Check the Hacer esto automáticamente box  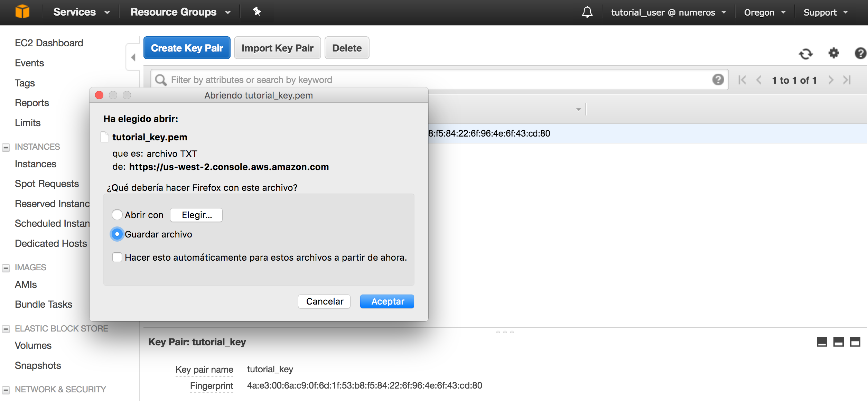pyautogui.click(x=117, y=257)
